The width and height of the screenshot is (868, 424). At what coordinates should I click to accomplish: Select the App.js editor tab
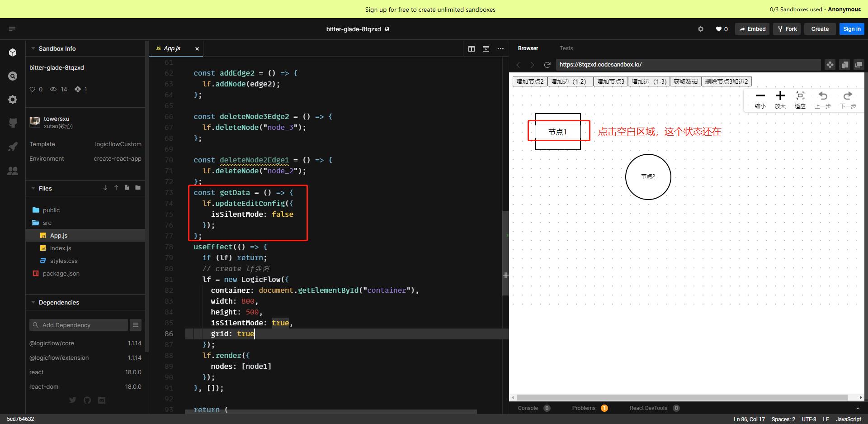point(172,48)
